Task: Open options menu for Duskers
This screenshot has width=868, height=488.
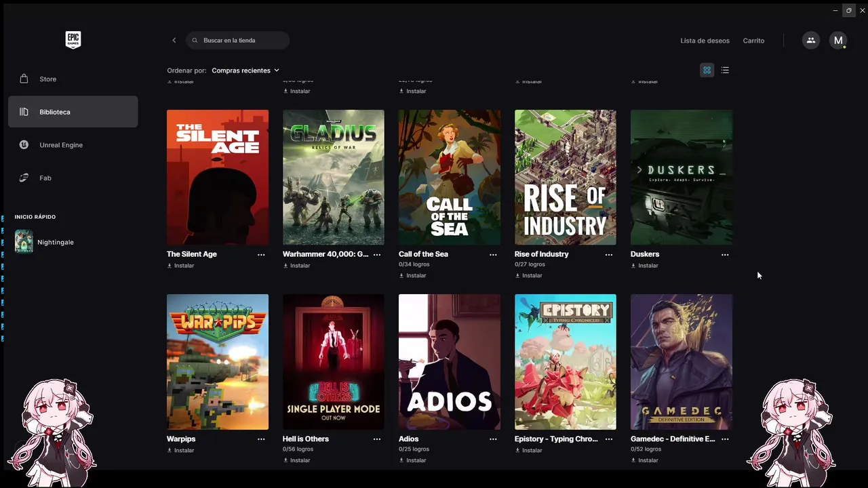Action: tap(725, 255)
